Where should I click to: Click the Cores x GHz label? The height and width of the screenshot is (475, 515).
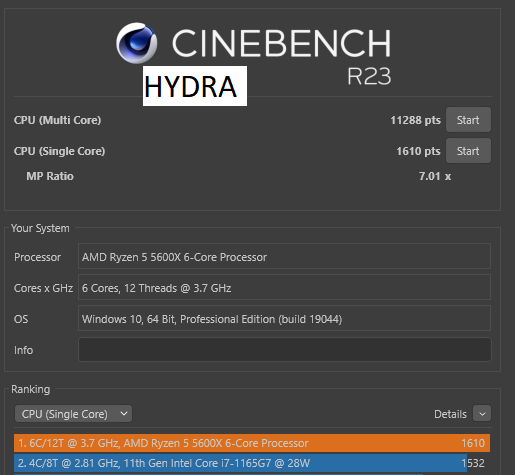point(43,288)
